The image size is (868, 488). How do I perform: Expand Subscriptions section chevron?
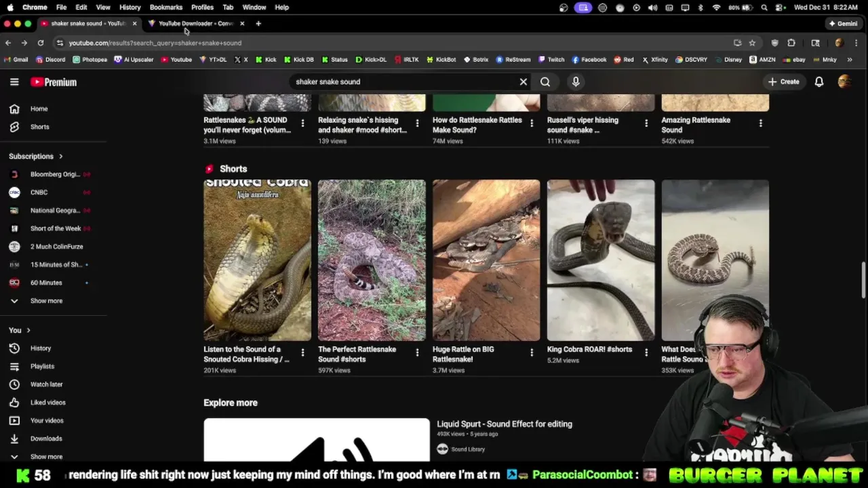[60, 157]
